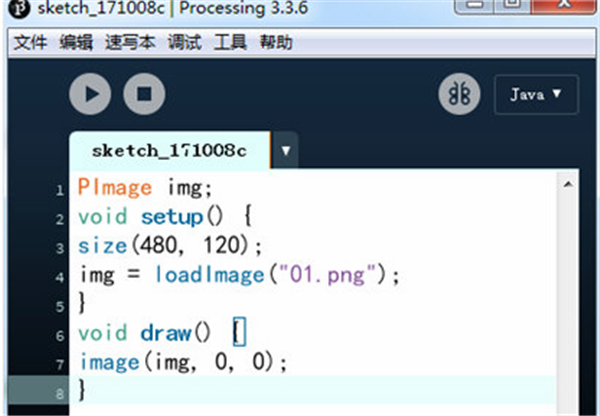600x416 pixels.
Task: Click the Processing logo in title bar
Action: coord(19,8)
